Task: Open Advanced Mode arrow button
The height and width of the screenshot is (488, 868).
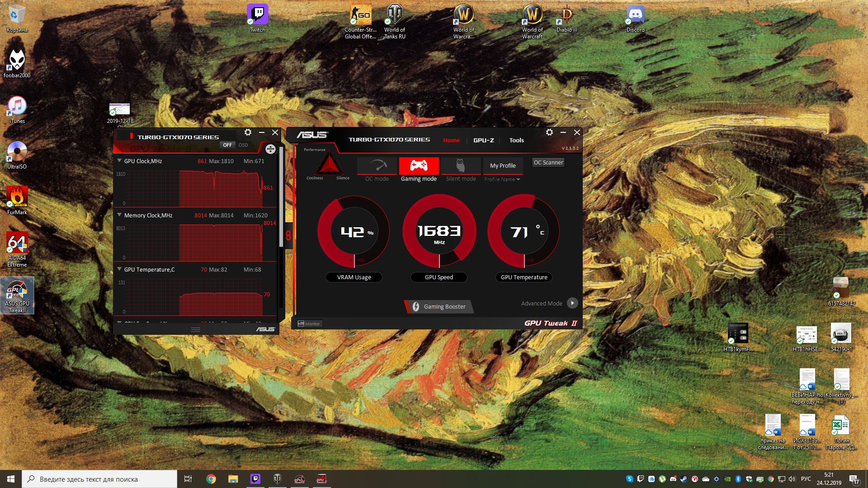Action: [572, 303]
